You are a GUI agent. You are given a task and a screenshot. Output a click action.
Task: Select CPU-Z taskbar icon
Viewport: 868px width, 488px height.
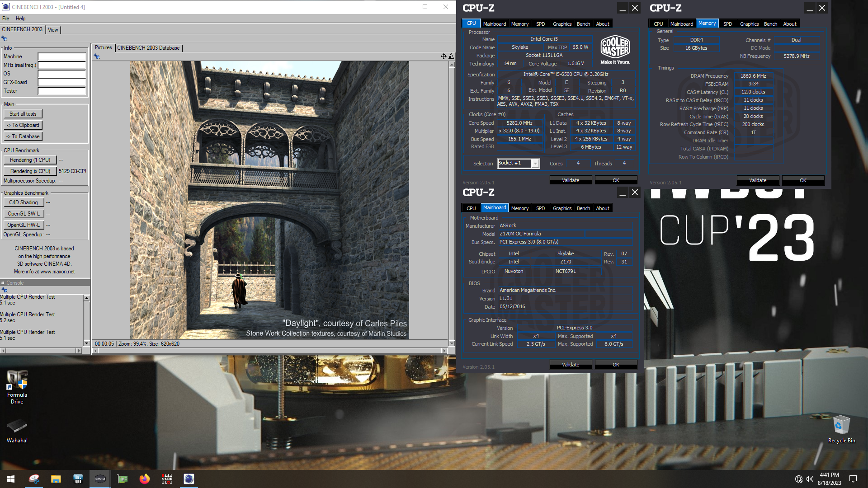pyautogui.click(x=100, y=479)
